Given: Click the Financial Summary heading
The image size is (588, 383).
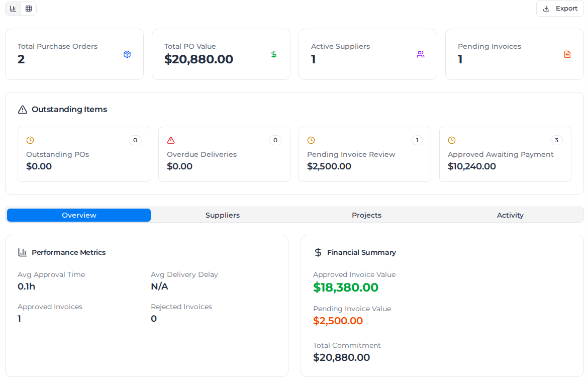Looking at the screenshot, I should pos(361,252).
